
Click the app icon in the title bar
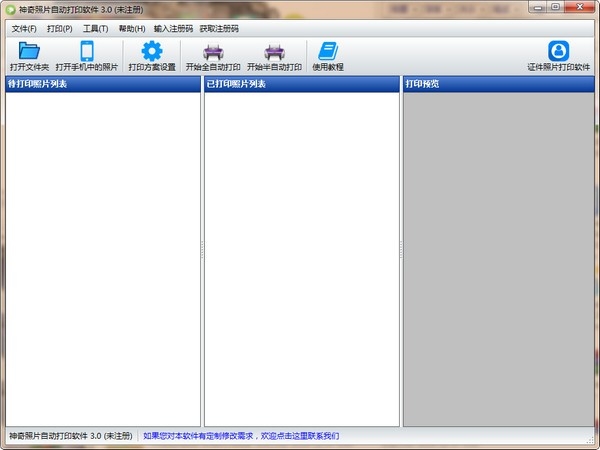[10, 8]
